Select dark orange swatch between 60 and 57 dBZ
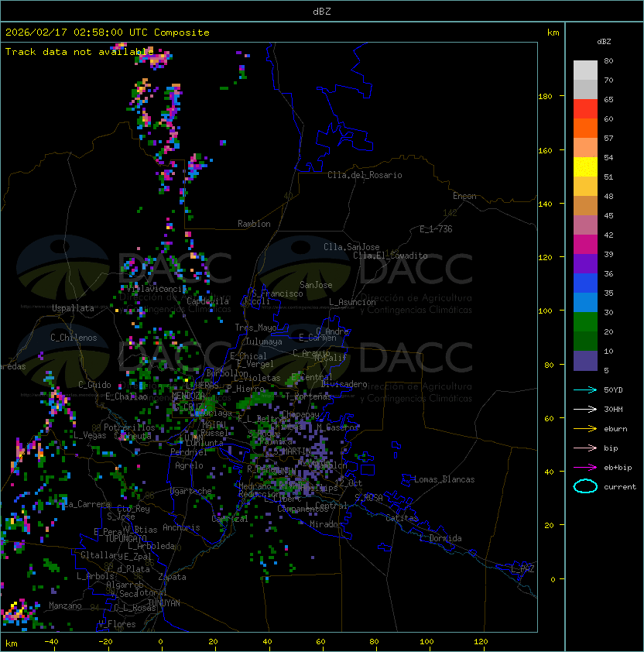Screen dimensions: 644x652 pyautogui.click(x=585, y=128)
